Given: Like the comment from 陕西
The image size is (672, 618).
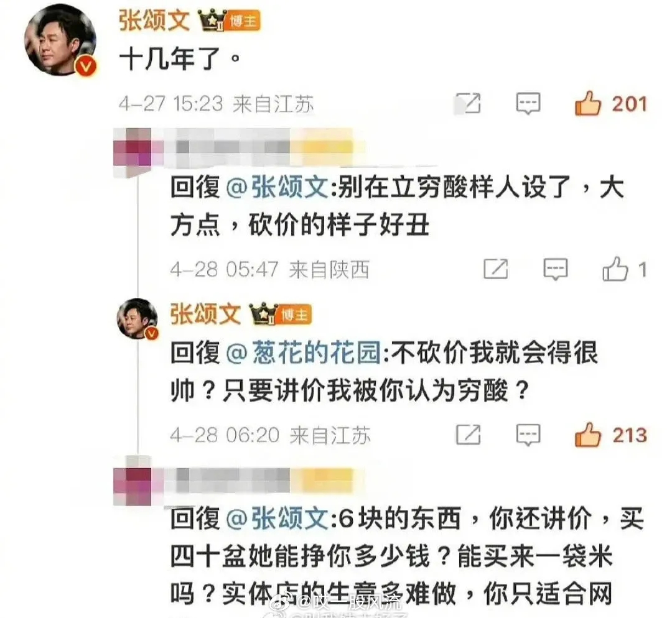Looking at the screenshot, I should tap(615, 269).
